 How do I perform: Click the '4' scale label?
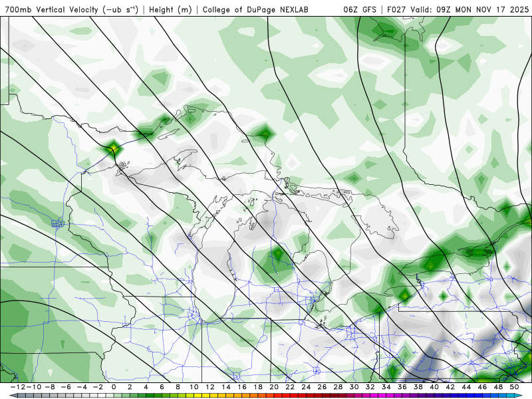click(x=146, y=387)
